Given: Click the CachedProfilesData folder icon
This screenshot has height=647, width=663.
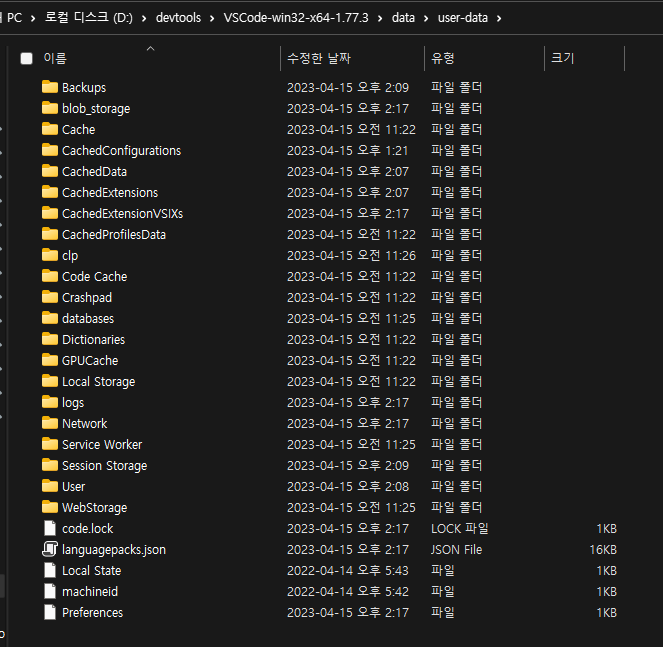Looking at the screenshot, I should coord(50,234).
